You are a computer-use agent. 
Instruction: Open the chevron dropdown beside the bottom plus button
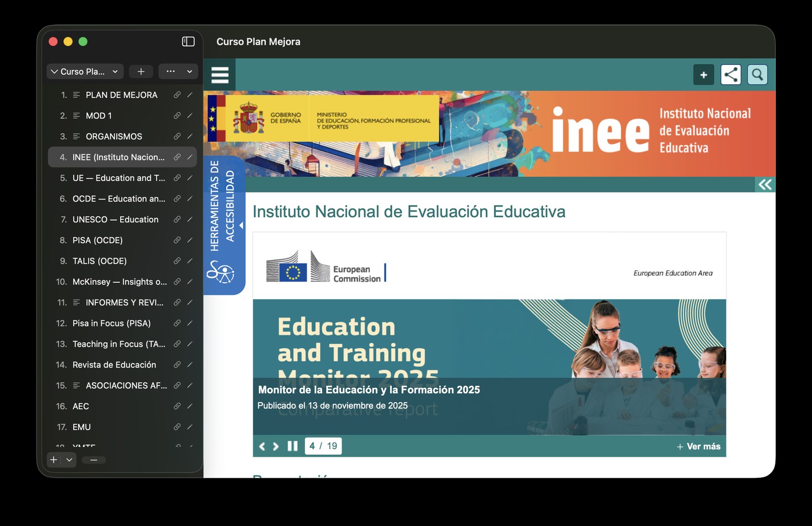pyautogui.click(x=69, y=460)
